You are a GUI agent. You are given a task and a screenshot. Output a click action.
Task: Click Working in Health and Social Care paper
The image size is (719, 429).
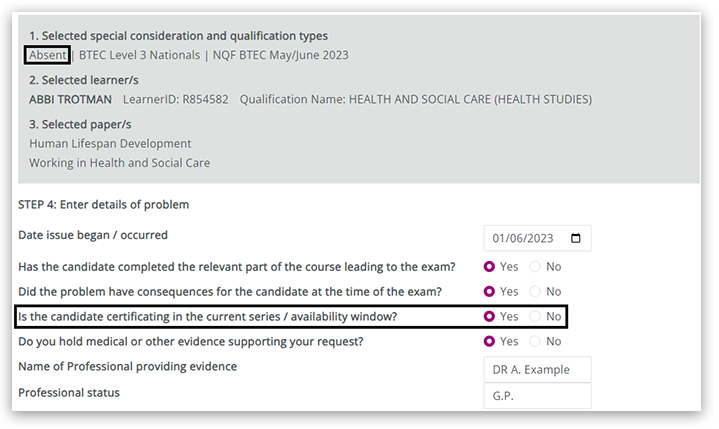pos(119,163)
